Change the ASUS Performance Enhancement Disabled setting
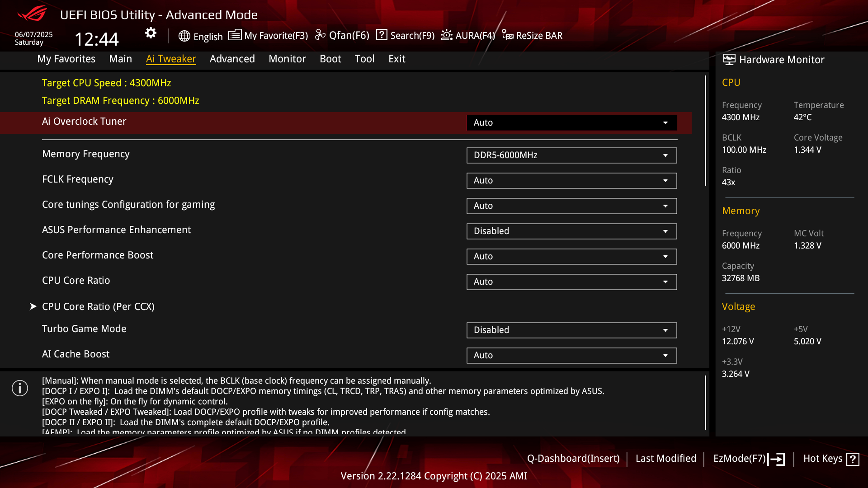The image size is (868, 488). [x=571, y=231]
